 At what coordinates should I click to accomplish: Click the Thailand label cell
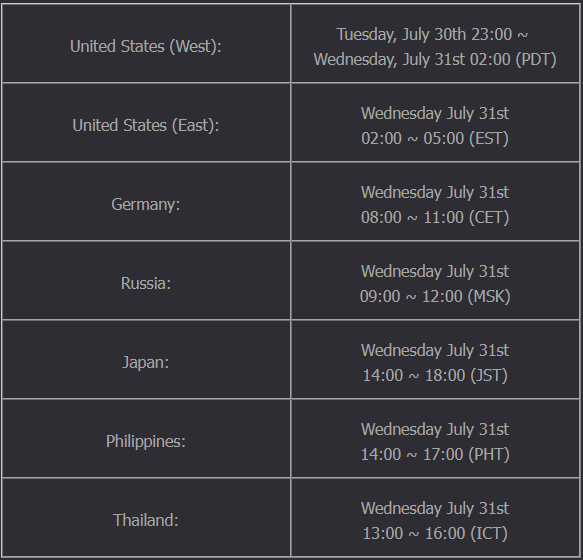coord(146,517)
